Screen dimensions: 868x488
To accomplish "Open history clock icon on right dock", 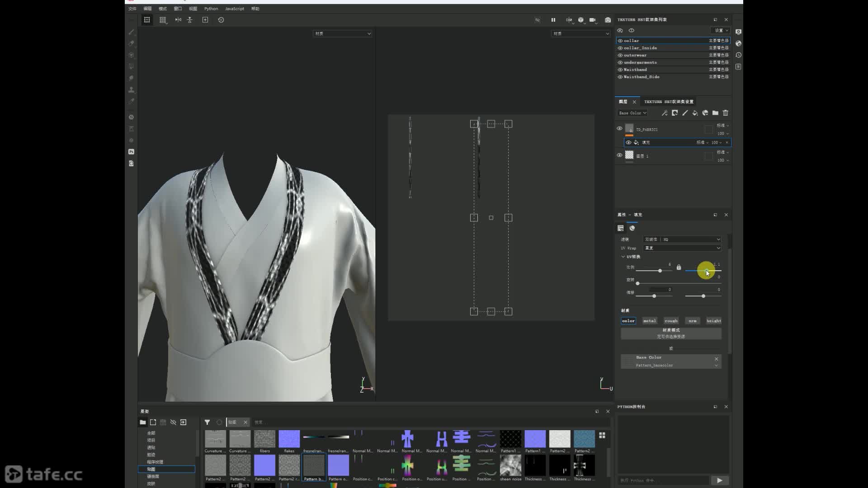I will pos(738,55).
